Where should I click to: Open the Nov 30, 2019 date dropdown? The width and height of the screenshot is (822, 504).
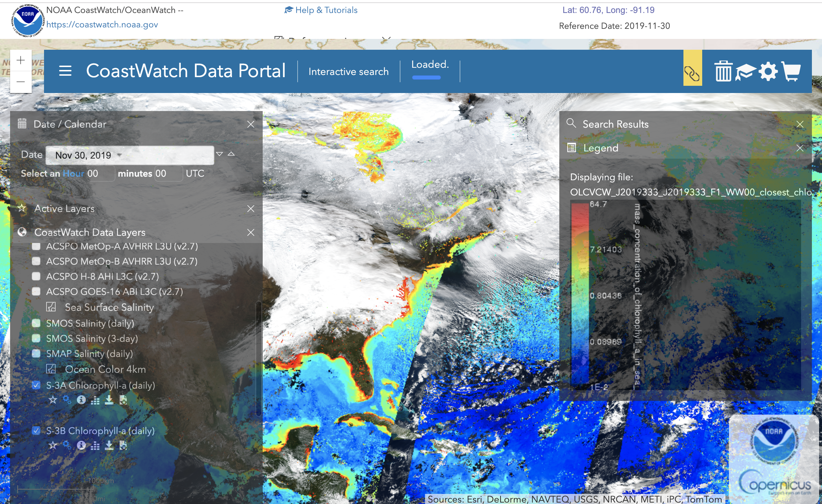pos(119,155)
